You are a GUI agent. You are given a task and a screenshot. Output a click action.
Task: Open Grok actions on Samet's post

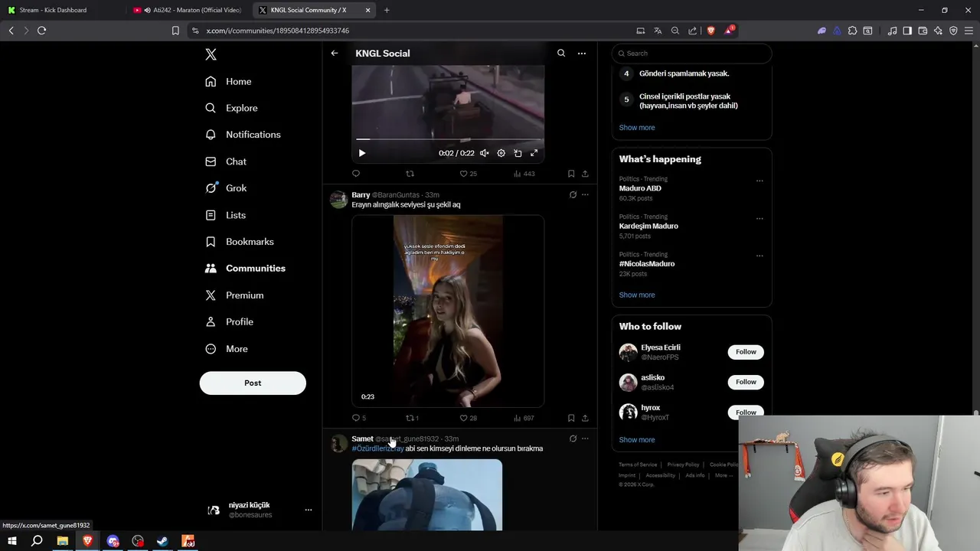click(573, 439)
